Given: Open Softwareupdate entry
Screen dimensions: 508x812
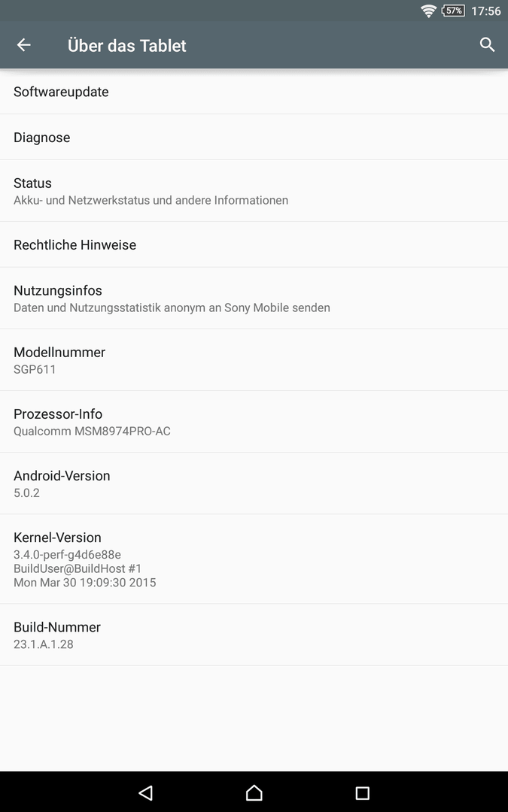Looking at the screenshot, I should (x=254, y=92).
